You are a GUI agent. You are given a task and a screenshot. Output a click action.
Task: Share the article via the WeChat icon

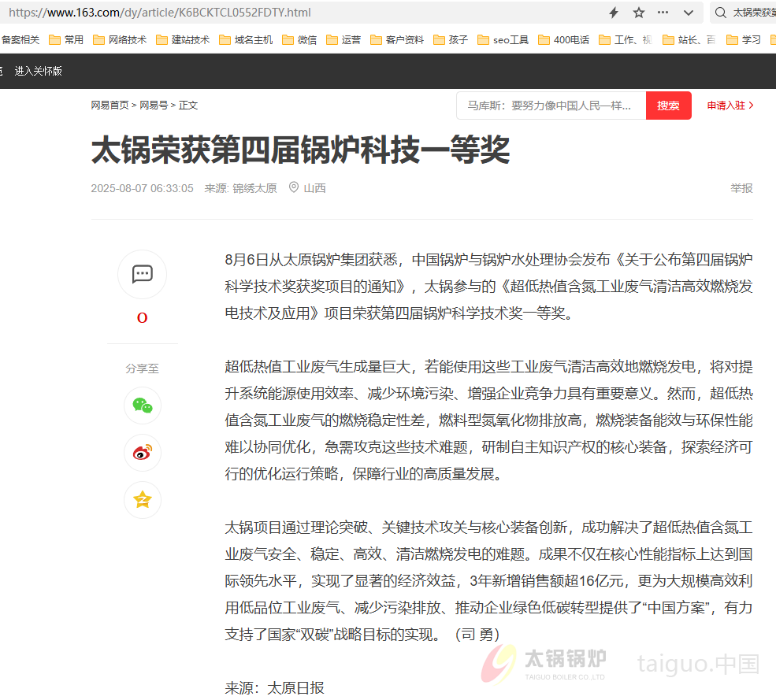pyautogui.click(x=142, y=406)
